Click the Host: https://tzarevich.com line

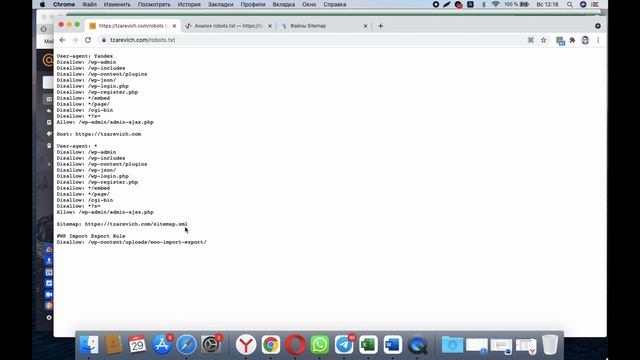[x=99, y=134]
